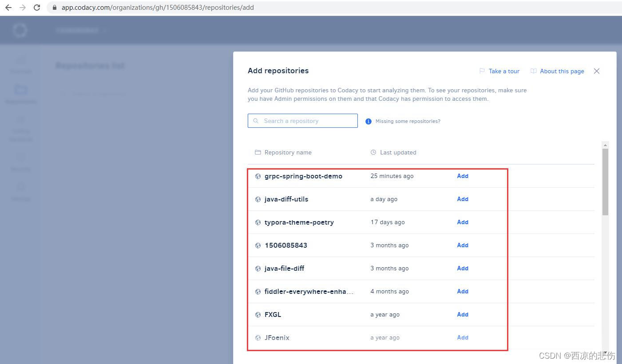Click the 4 months ago timestamp
The image size is (622, 364).
390,291
